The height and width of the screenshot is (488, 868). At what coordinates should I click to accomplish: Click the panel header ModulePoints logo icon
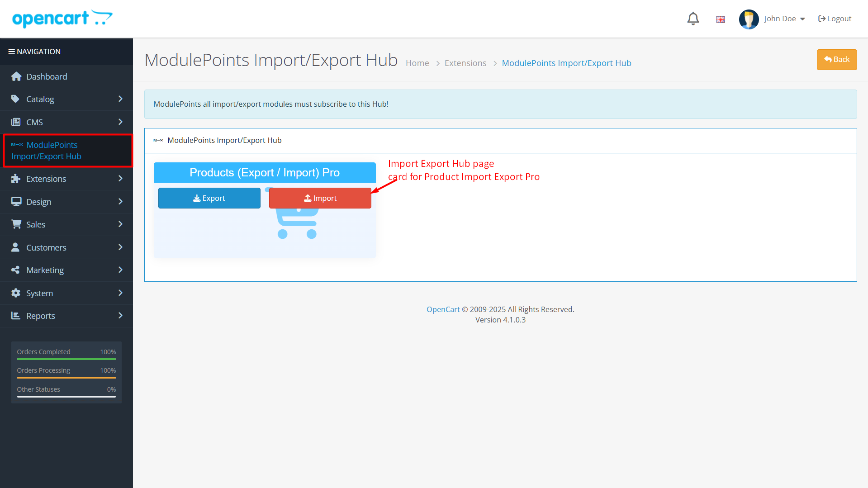click(158, 140)
